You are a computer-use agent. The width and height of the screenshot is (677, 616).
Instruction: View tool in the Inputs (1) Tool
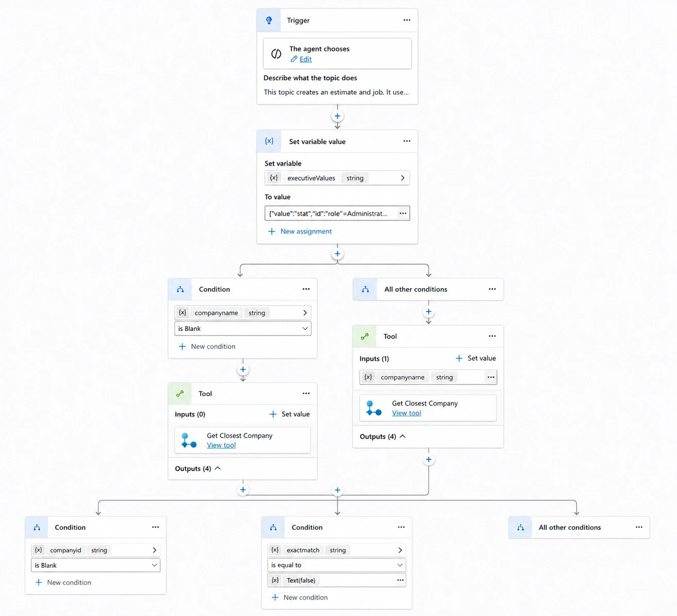click(x=407, y=413)
